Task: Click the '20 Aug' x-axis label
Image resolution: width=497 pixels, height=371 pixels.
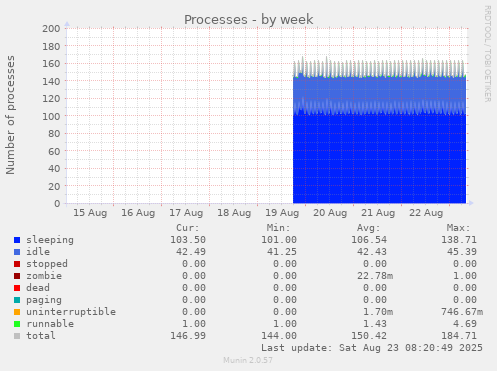Action: (x=330, y=213)
